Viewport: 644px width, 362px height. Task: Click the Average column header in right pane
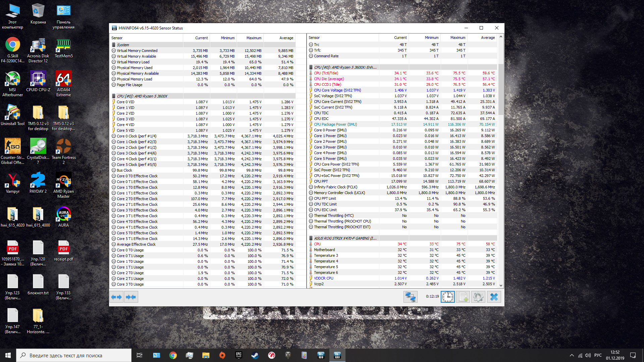point(488,38)
